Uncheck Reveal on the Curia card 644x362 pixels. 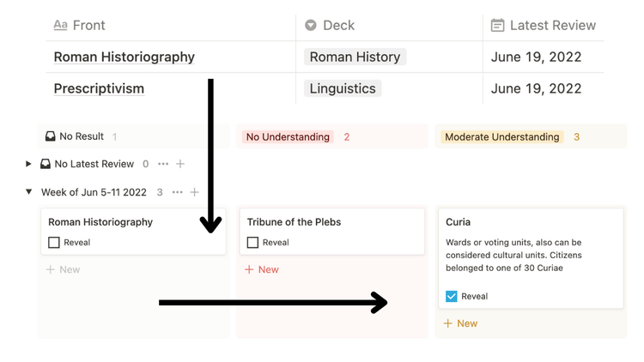452,296
